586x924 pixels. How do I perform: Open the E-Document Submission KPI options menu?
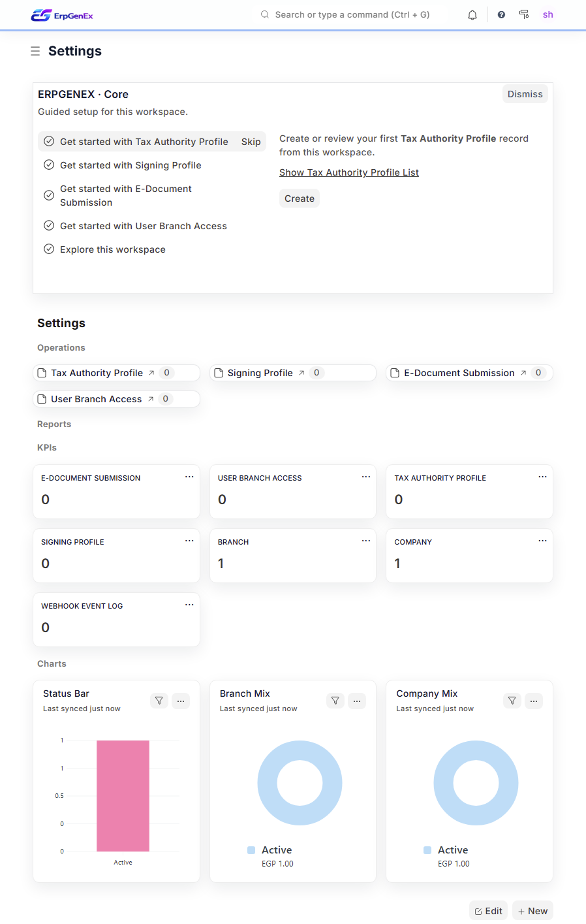pyautogui.click(x=189, y=477)
